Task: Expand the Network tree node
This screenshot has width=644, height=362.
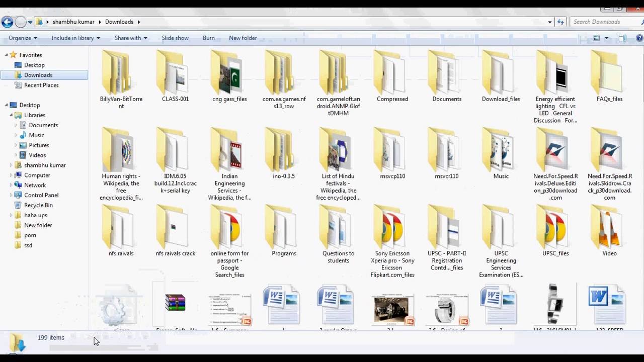Action: pyautogui.click(x=11, y=185)
